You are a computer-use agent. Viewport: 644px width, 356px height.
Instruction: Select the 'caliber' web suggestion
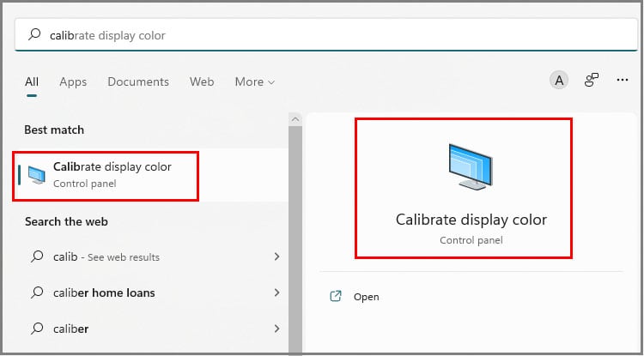153,329
